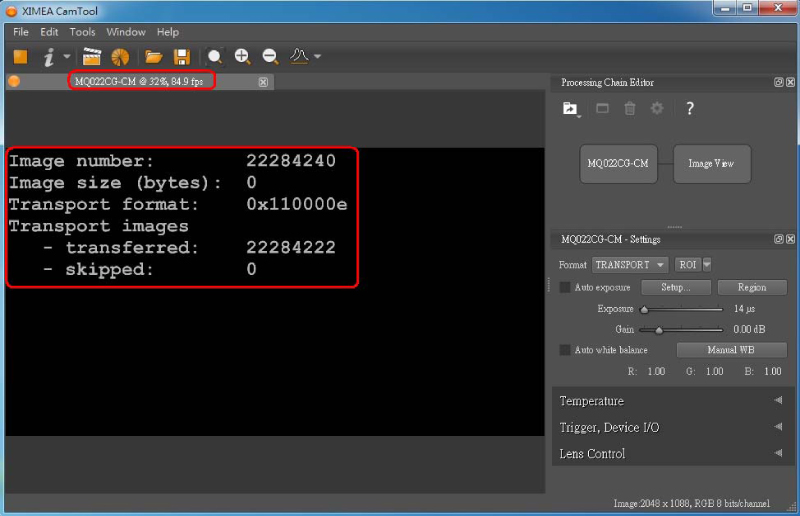Adjust the Exposure slider handle
Image resolution: width=800 pixels, height=516 pixels.
pyautogui.click(x=644, y=309)
